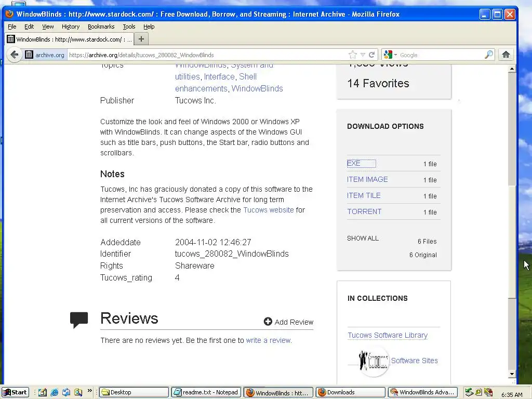The height and width of the screenshot is (399, 532).
Task: Switch to WindowBlinds Advanced taskbar window
Action: [423, 393]
